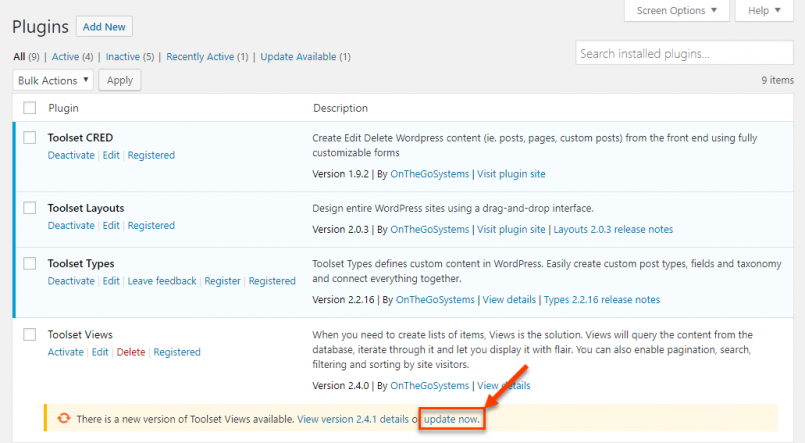Select Toolset Views plugin name text

pyautogui.click(x=80, y=335)
